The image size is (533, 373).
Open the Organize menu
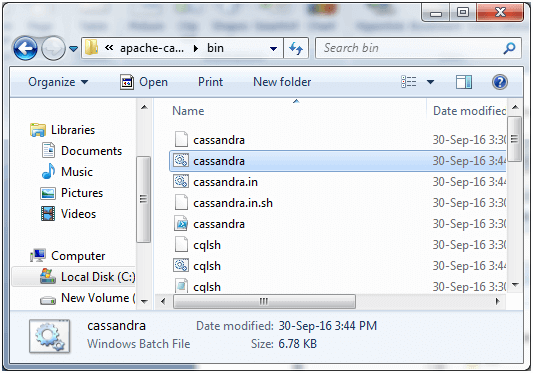point(58,82)
